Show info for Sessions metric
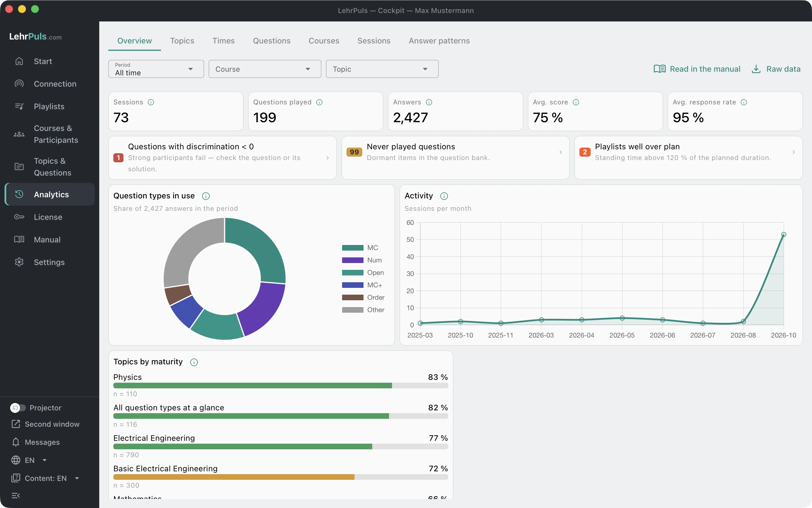The width and height of the screenshot is (812, 508). coord(151,102)
